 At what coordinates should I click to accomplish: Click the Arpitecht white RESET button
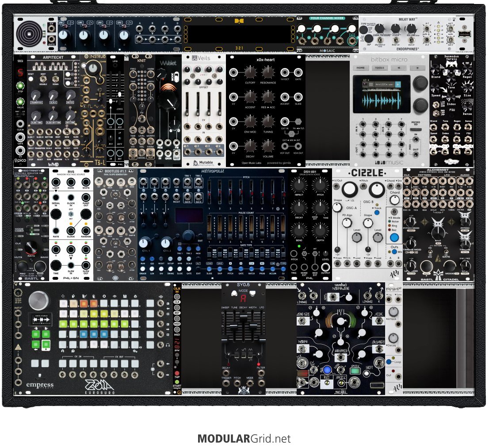coord(31,79)
